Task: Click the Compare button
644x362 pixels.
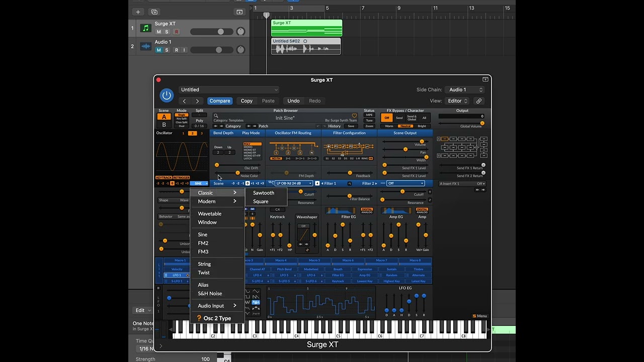Action: (x=220, y=101)
